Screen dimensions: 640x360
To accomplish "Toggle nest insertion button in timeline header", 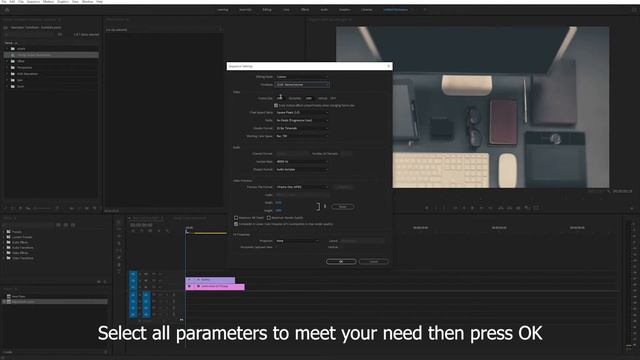I will [133, 231].
